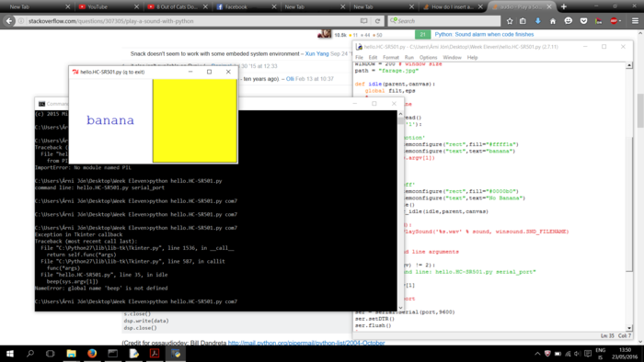Image resolution: width=644 pixels, height=362 pixels.
Task: Open Windows taskbar search
Action: click(x=30, y=354)
